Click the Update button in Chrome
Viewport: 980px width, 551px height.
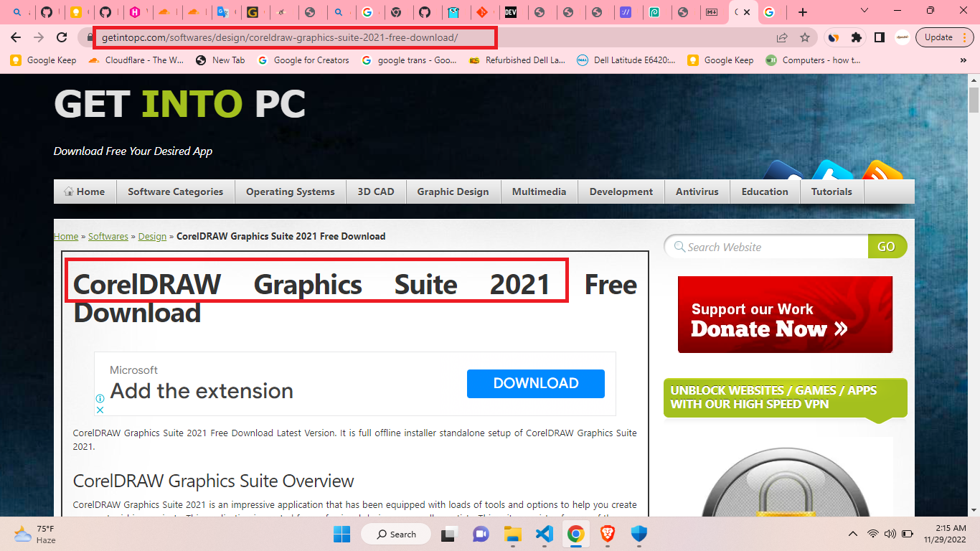[x=938, y=37]
